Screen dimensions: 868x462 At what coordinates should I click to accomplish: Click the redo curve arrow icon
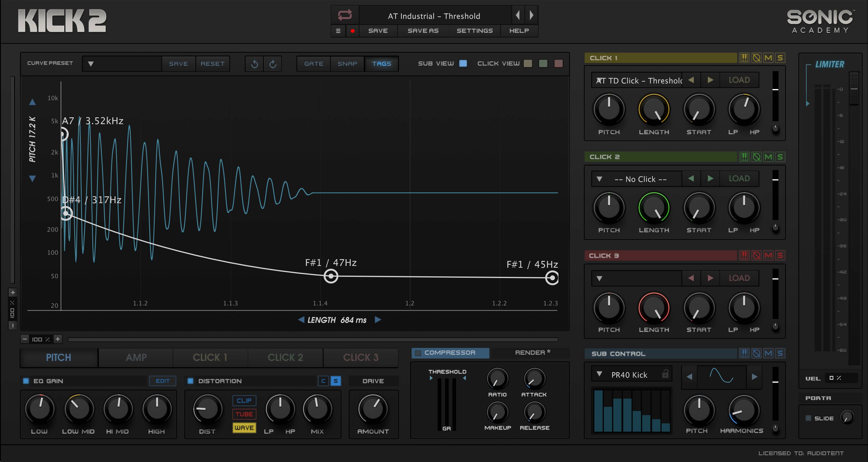point(273,64)
